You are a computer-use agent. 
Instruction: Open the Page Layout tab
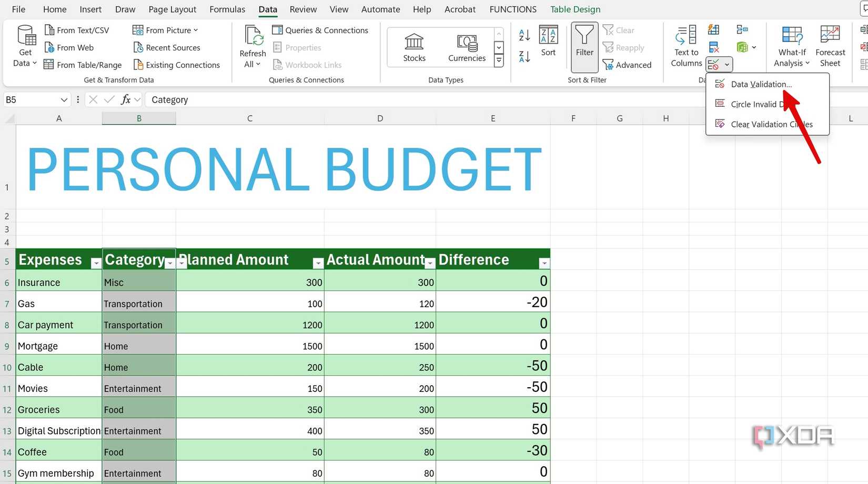coord(172,9)
